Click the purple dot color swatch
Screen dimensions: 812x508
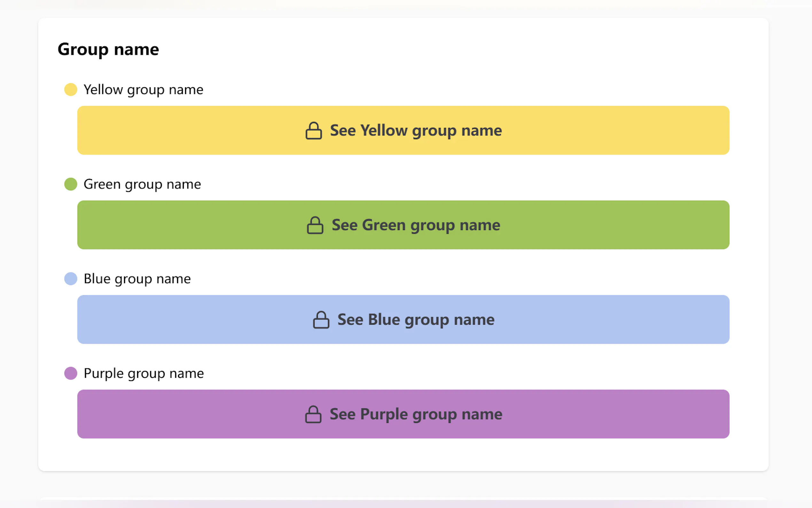(71, 373)
